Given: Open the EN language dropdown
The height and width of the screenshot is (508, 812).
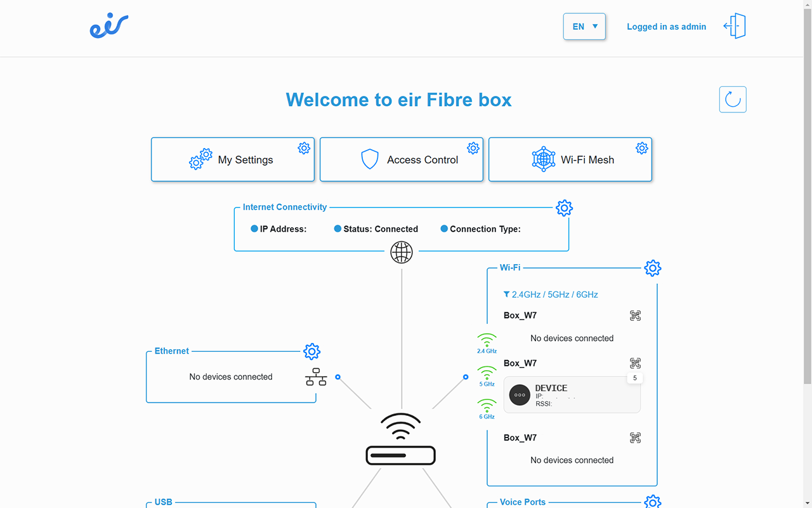Looking at the screenshot, I should (584, 27).
